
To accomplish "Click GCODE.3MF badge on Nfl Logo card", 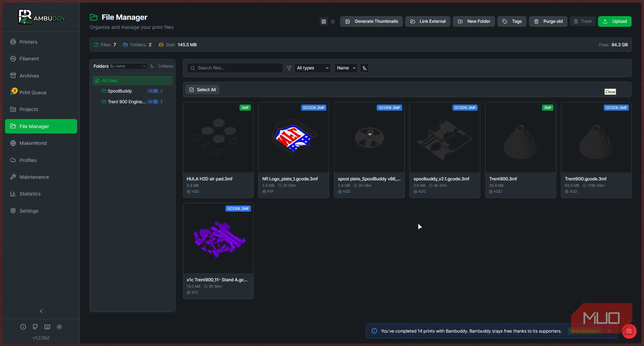I will 314,108.
